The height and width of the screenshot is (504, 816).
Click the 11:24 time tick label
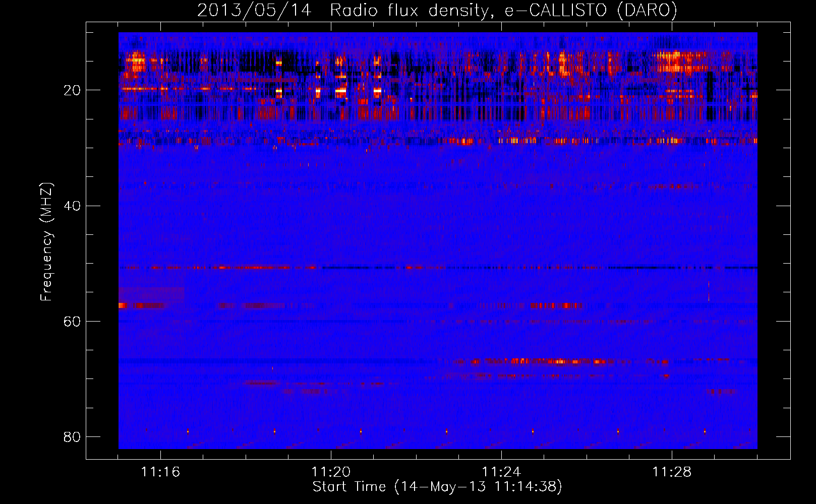pos(501,472)
